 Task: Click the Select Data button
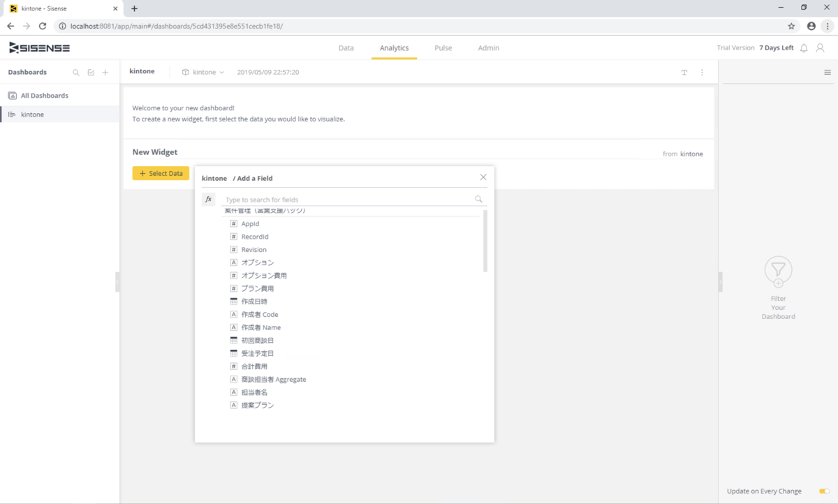click(x=161, y=173)
